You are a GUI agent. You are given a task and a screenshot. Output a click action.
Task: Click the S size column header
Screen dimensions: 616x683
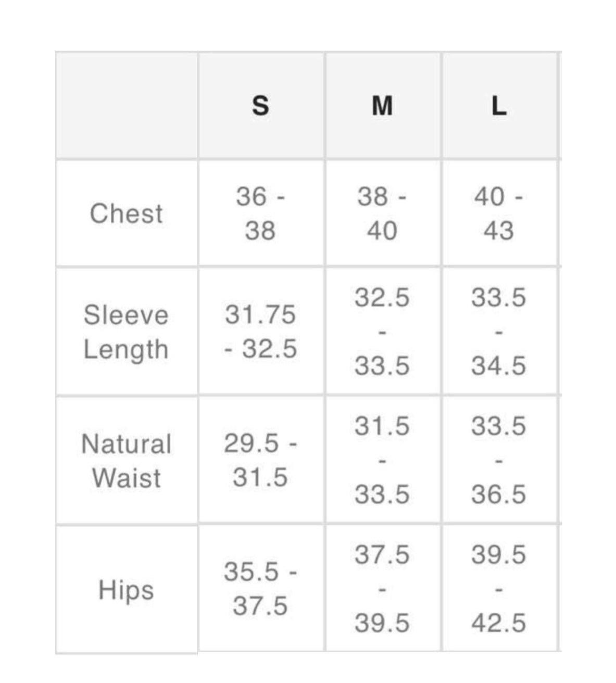[260, 106]
